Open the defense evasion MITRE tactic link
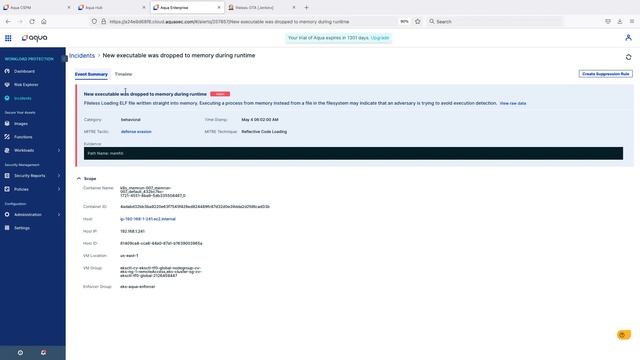 [x=136, y=132]
